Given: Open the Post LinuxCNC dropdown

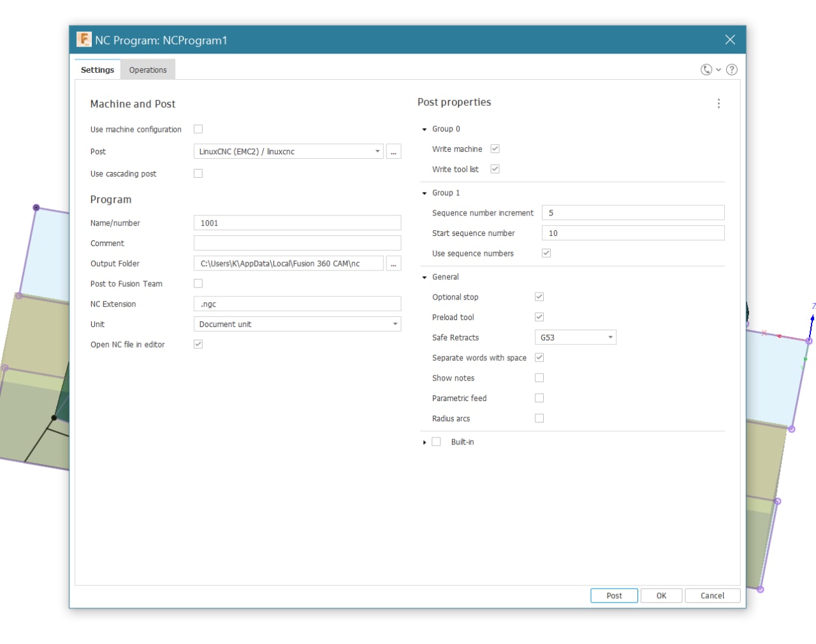Looking at the screenshot, I should click(289, 152).
